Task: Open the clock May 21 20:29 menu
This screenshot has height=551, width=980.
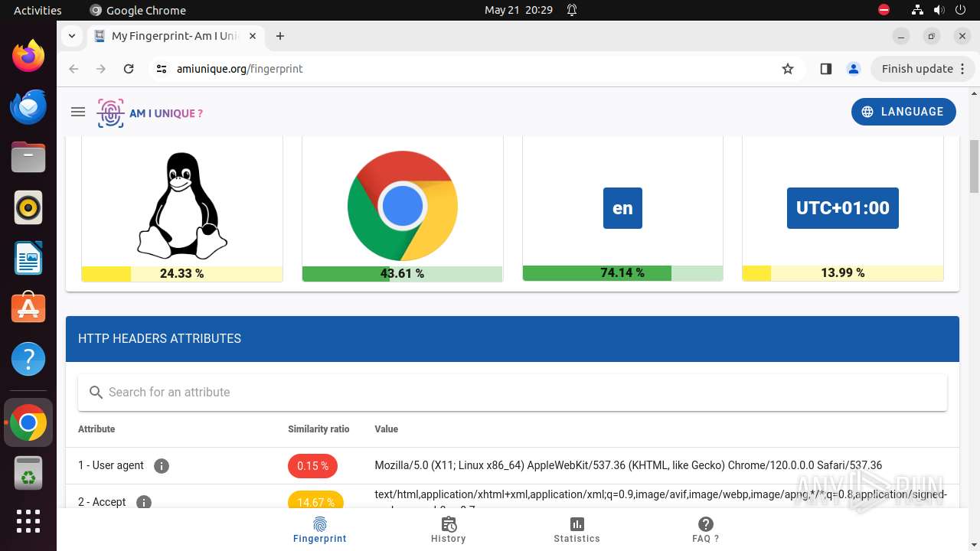Action: click(518, 10)
